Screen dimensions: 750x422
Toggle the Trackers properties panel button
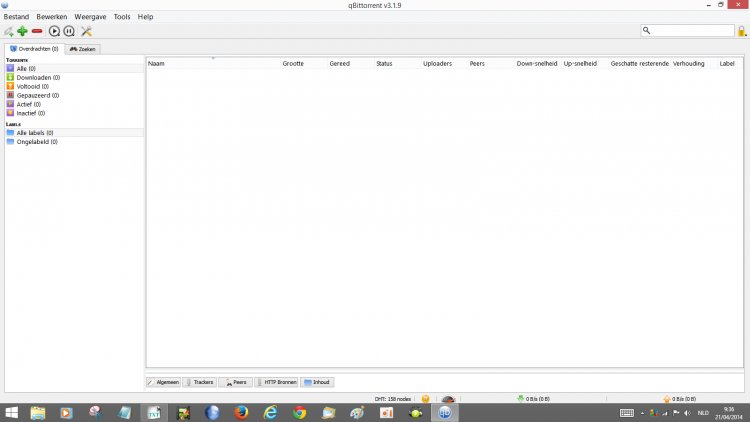pyautogui.click(x=199, y=382)
